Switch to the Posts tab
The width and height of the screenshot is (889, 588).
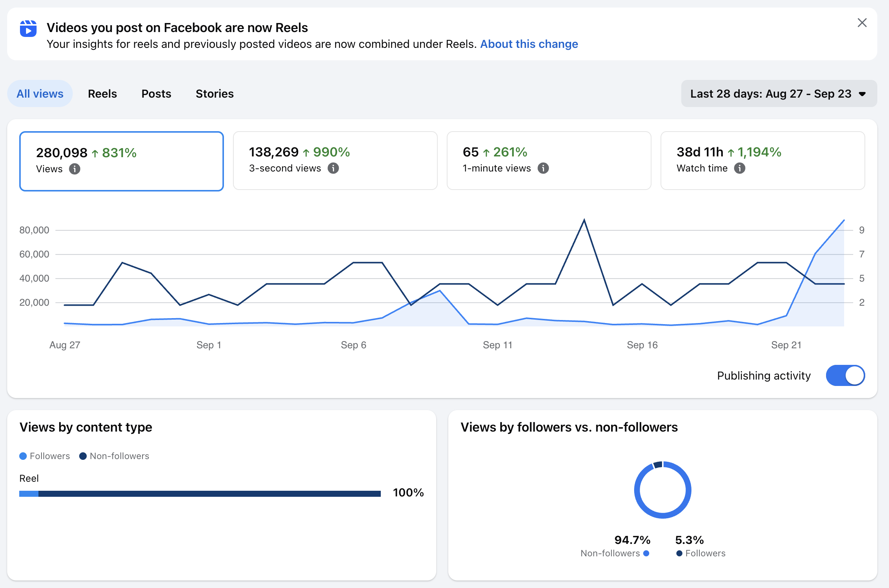pos(156,93)
